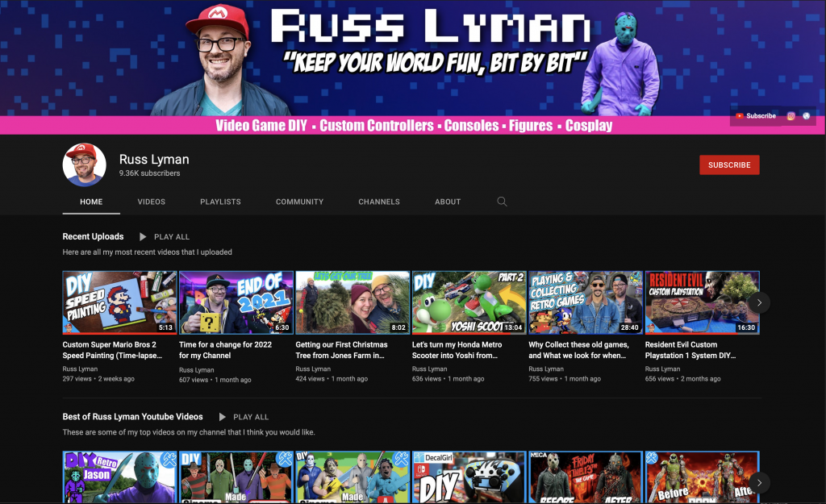
Task: Open DIY Retro Jason video thumbnail
Action: pos(119,477)
